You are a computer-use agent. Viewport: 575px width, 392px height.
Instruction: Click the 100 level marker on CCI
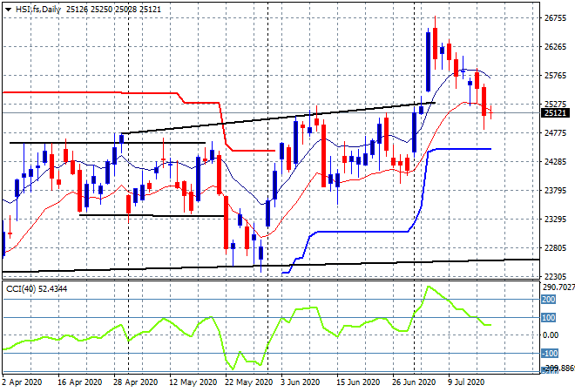coord(549,318)
